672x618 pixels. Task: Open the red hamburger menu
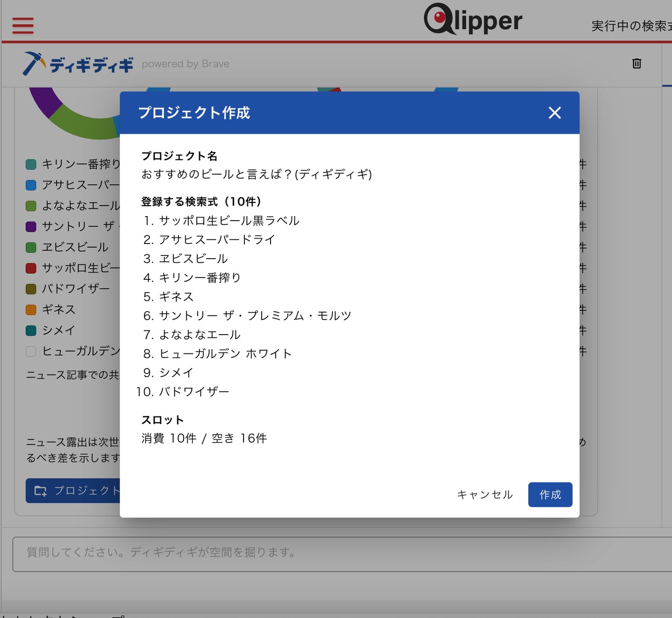(x=23, y=26)
